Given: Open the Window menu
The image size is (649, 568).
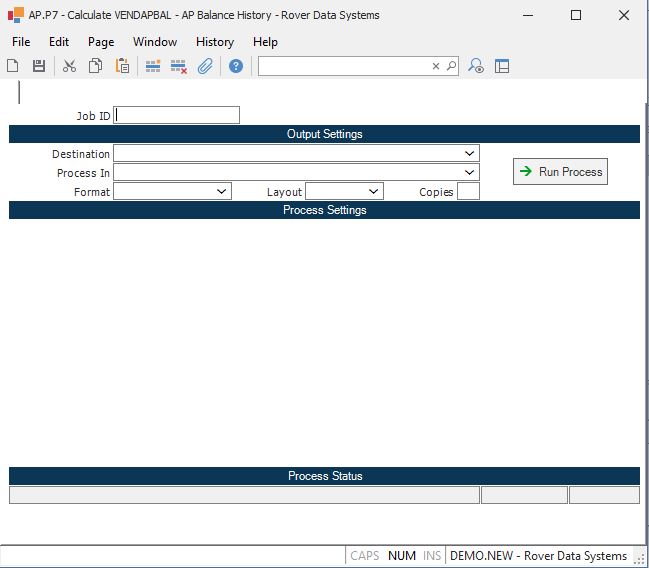Looking at the screenshot, I should (x=155, y=42).
